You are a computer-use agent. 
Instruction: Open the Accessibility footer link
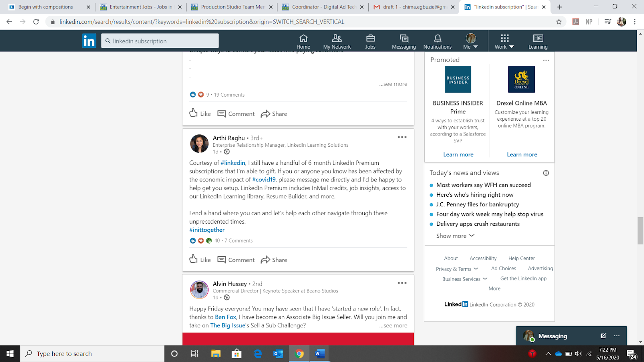click(x=483, y=258)
